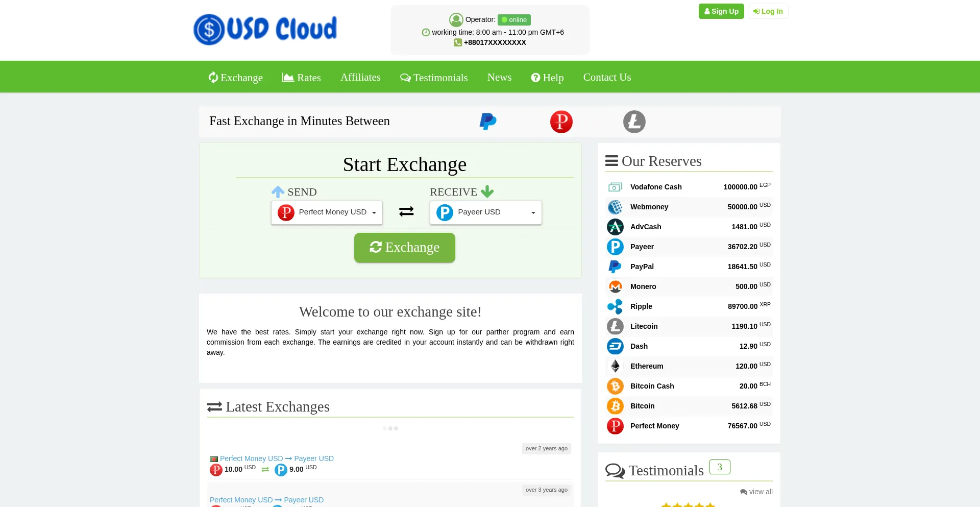Open the Perfect Money USD send dropdown
Viewport: 980px width, 507px height.
(x=327, y=212)
